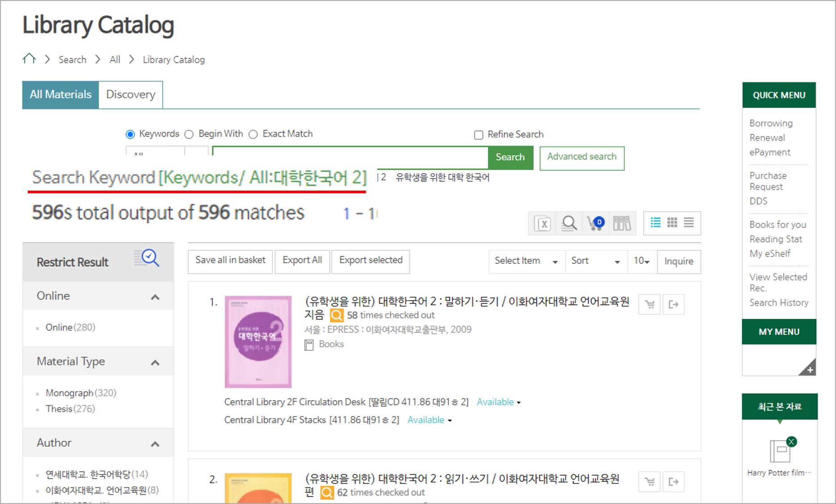The height and width of the screenshot is (504, 836).
Task: Open title of result 2 읽기·쓰기
Action: (462, 485)
